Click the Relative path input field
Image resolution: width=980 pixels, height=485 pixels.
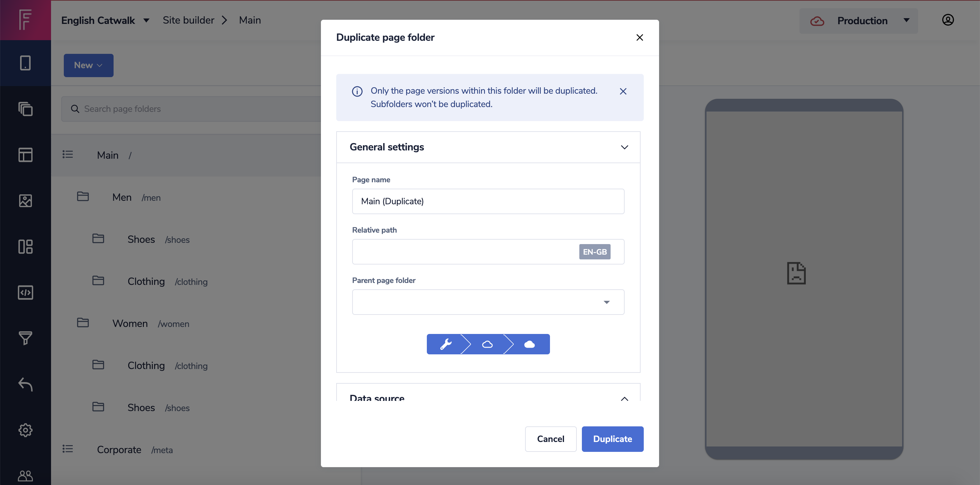464,252
